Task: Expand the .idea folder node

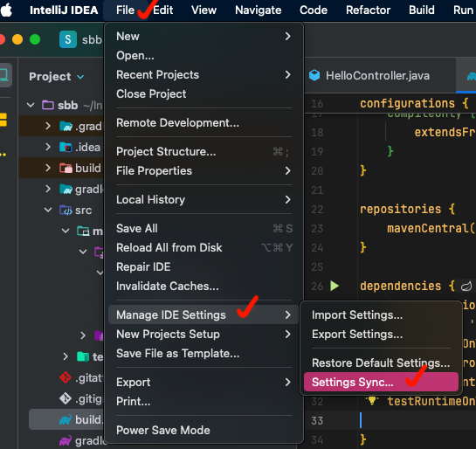Action: [48, 147]
